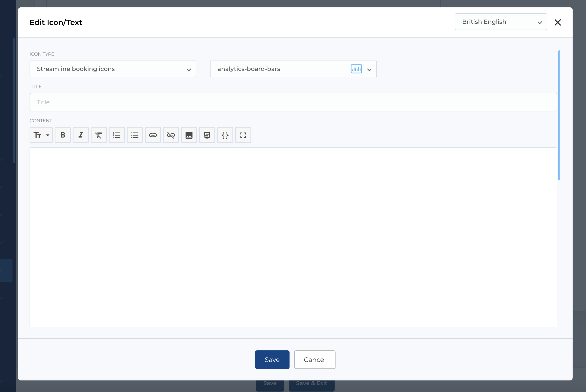Open the text size format dropdown
The image size is (586, 392).
point(41,135)
